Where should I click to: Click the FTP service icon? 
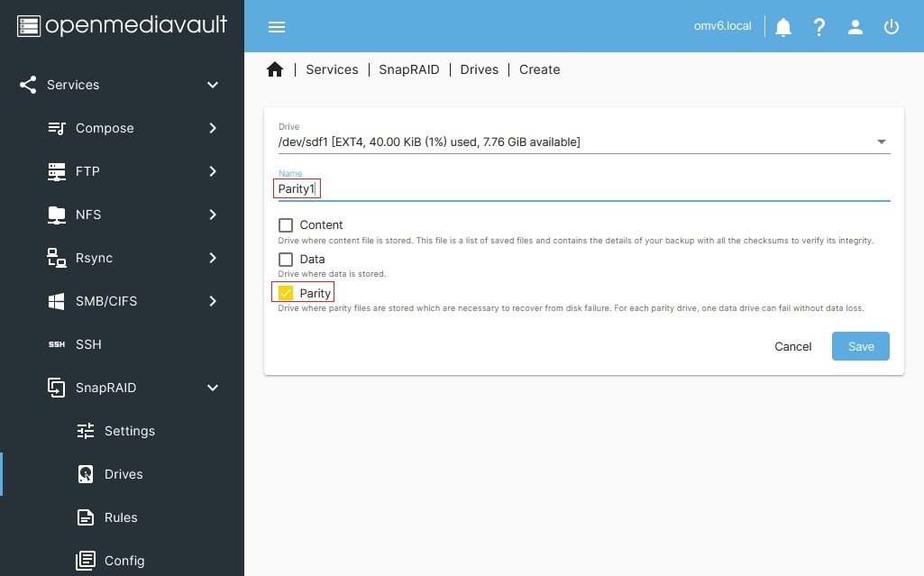coord(56,171)
